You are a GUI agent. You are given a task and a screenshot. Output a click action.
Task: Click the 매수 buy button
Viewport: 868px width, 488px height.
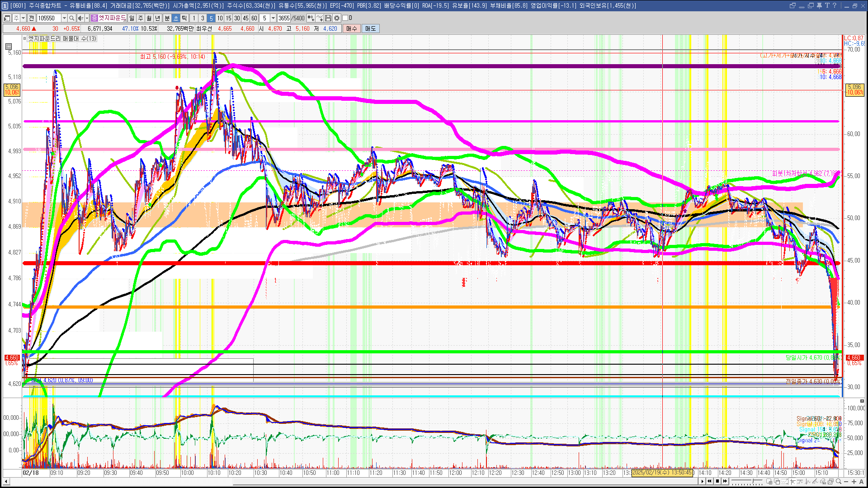[x=352, y=28]
